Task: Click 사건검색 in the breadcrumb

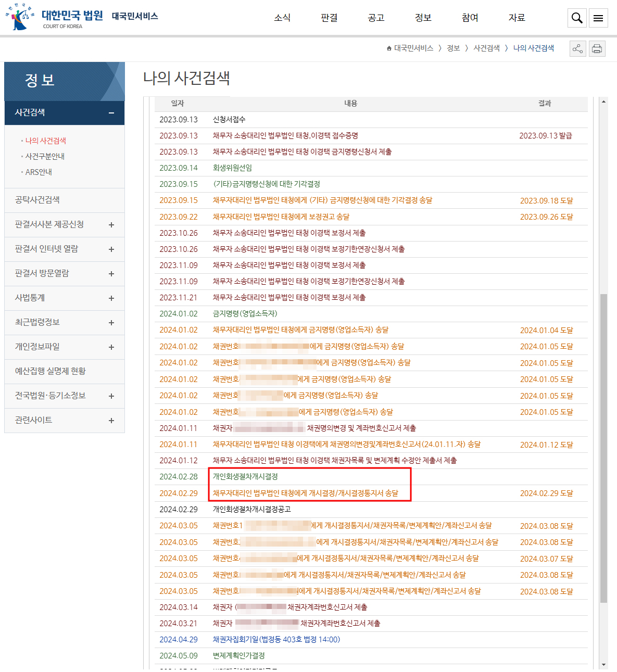Action: [486, 48]
